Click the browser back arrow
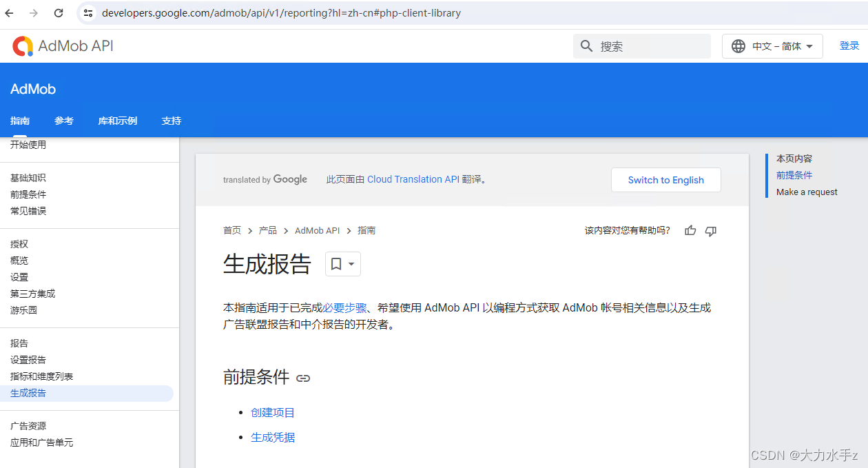 click(9, 12)
